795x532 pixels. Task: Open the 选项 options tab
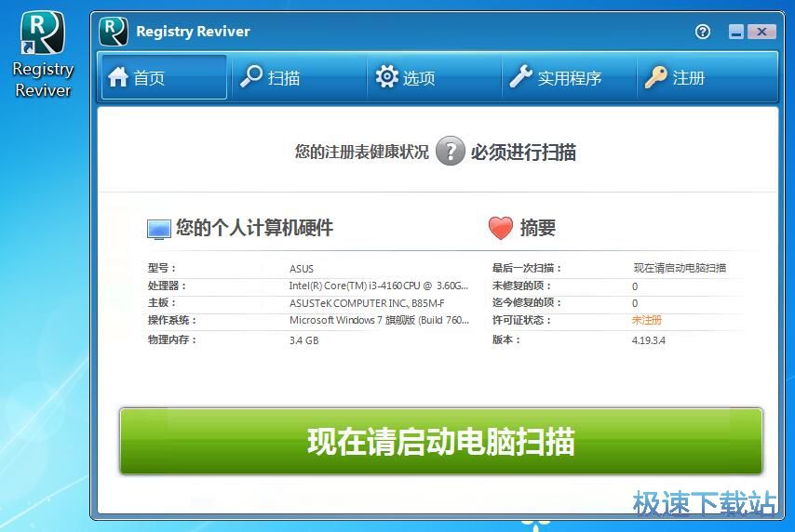434,77
